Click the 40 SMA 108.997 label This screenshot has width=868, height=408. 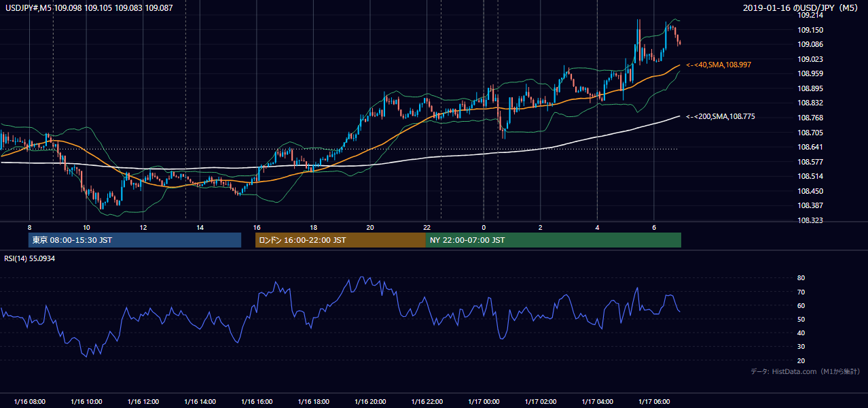point(719,65)
